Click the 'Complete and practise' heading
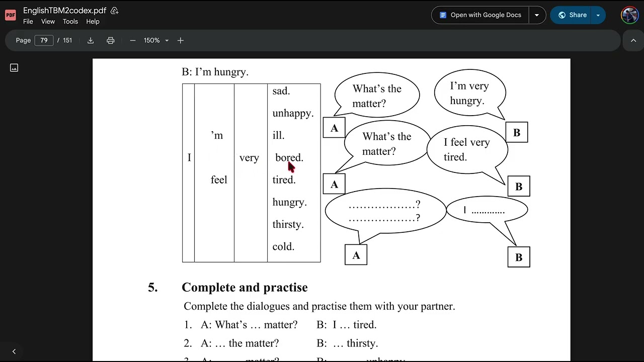Viewport: 644px width, 362px height. [245, 287]
